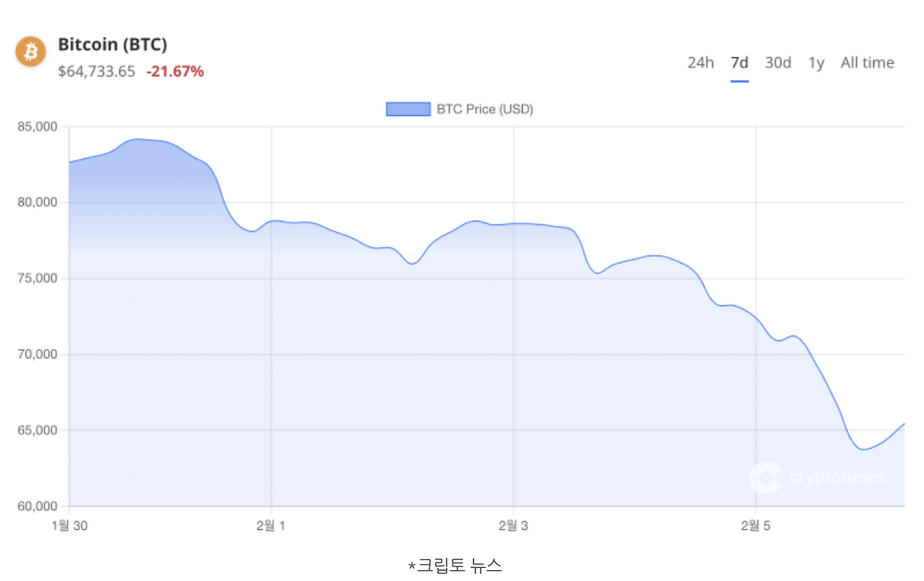The width and height of the screenshot is (924, 581).
Task: Click the blue legend square for BTC Price
Action: pyautogui.click(x=408, y=108)
